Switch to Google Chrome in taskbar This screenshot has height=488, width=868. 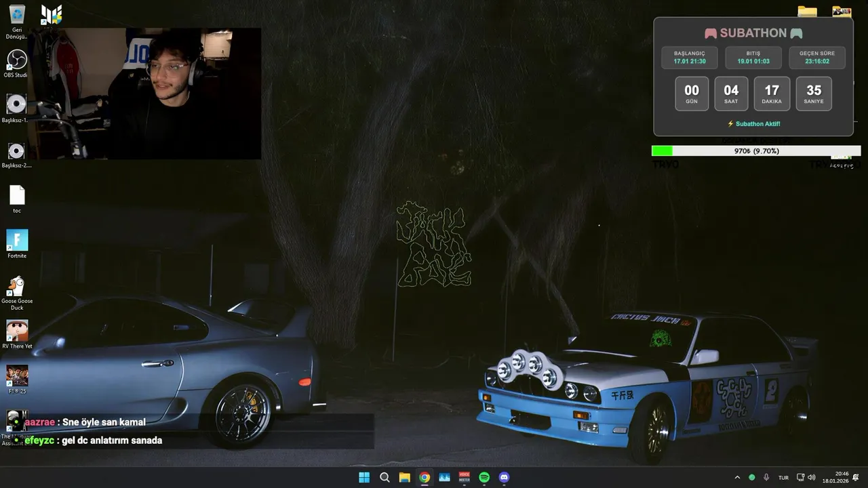(425, 477)
